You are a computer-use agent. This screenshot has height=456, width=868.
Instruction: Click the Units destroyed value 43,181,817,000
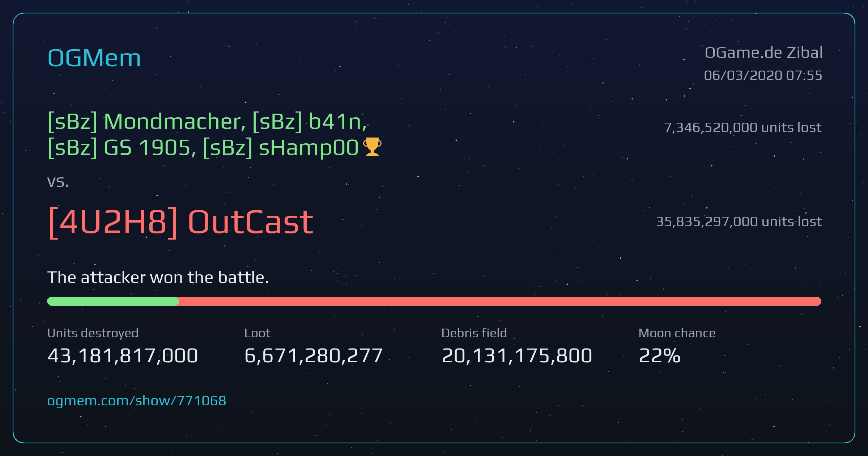coord(123,355)
